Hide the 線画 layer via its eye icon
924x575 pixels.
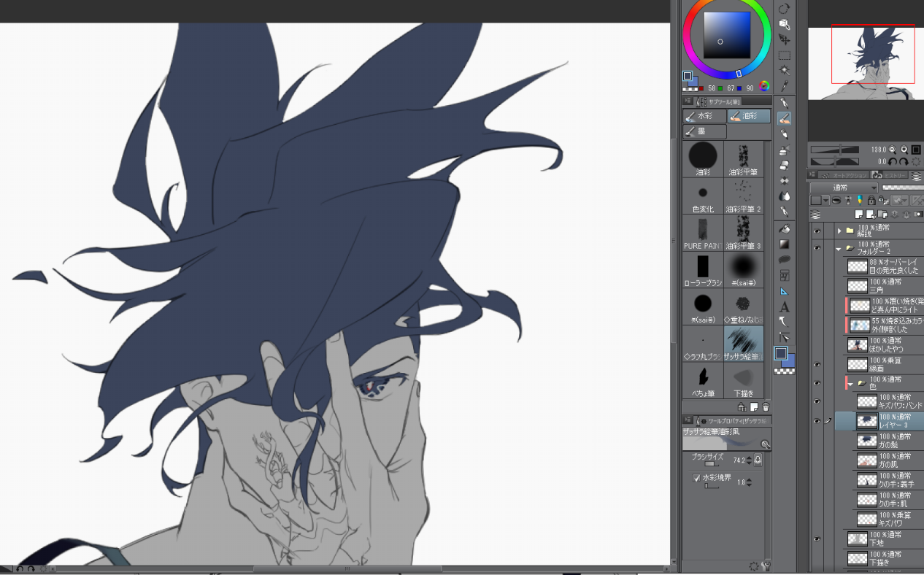[817, 363]
